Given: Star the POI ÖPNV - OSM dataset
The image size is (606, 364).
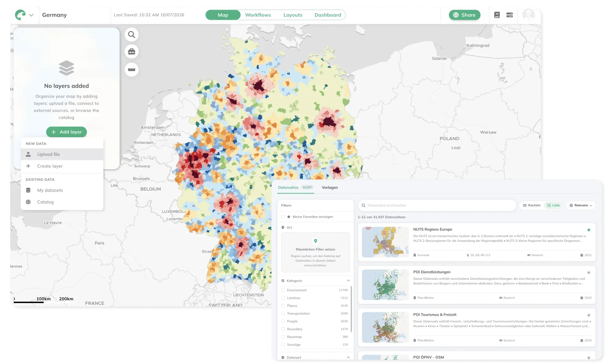Looking at the screenshot, I should pyautogui.click(x=589, y=358).
